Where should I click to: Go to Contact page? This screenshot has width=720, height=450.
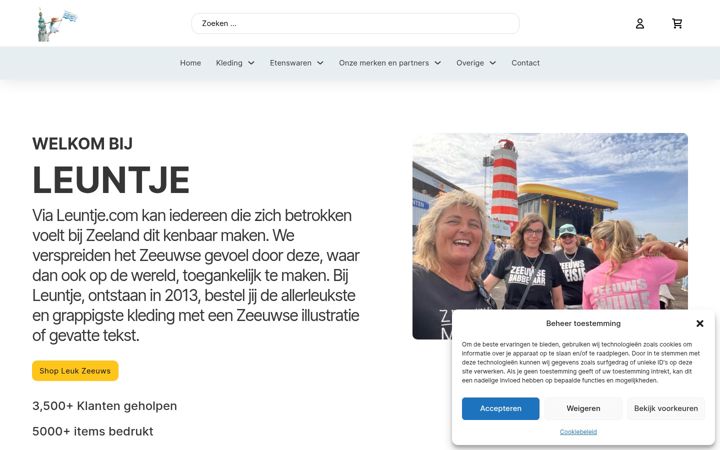tap(525, 63)
